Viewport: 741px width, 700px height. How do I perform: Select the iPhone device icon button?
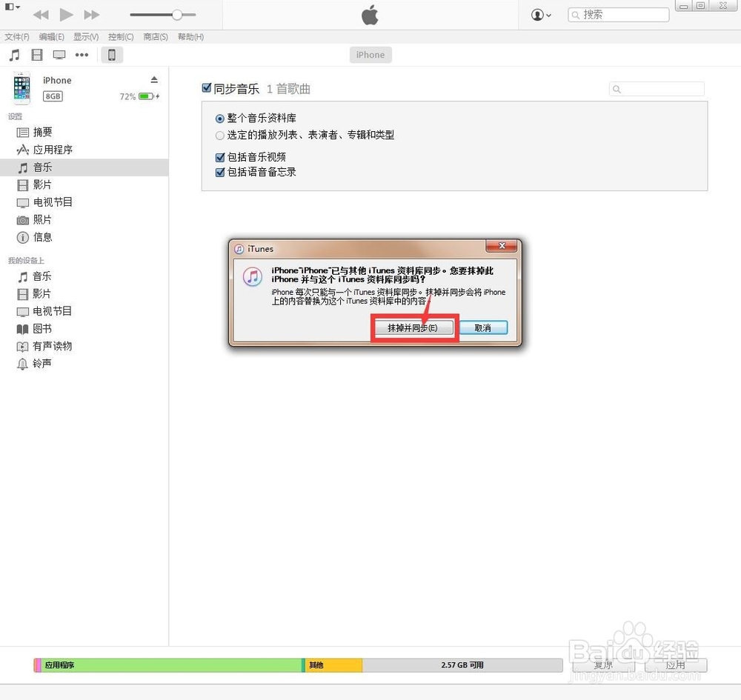112,55
